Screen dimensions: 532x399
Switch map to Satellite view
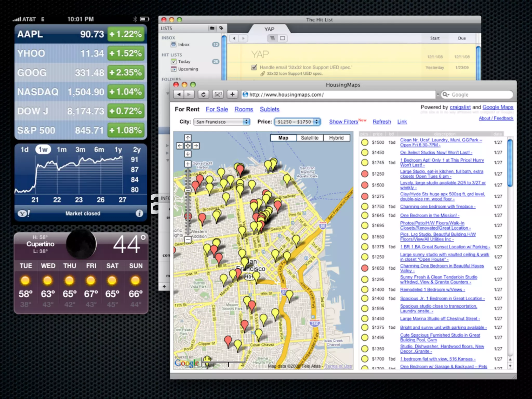pos(310,138)
